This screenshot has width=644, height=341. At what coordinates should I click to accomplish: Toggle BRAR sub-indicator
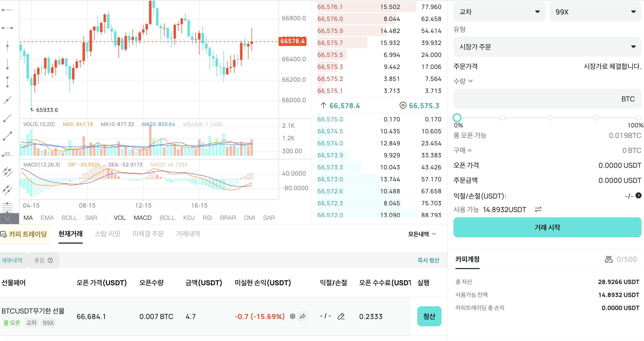click(228, 218)
